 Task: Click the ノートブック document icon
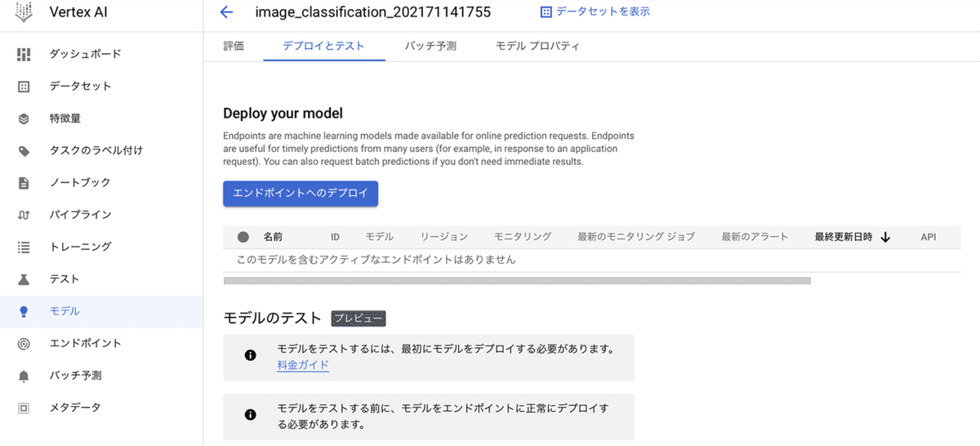24,182
